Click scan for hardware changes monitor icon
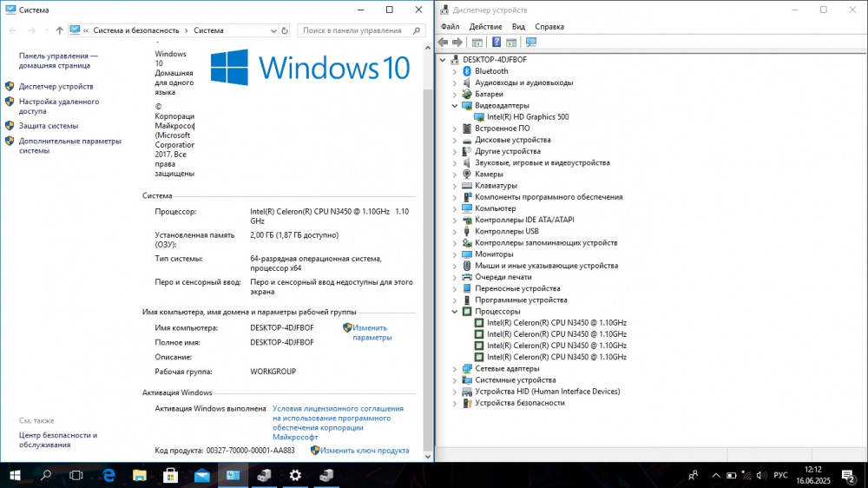868x488 pixels. click(x=531, y=42)
